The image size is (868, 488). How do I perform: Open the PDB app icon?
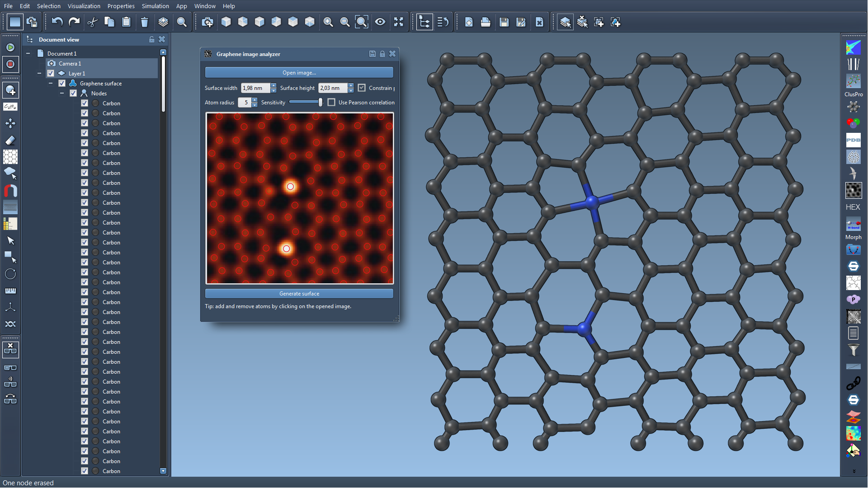[853, 140]
